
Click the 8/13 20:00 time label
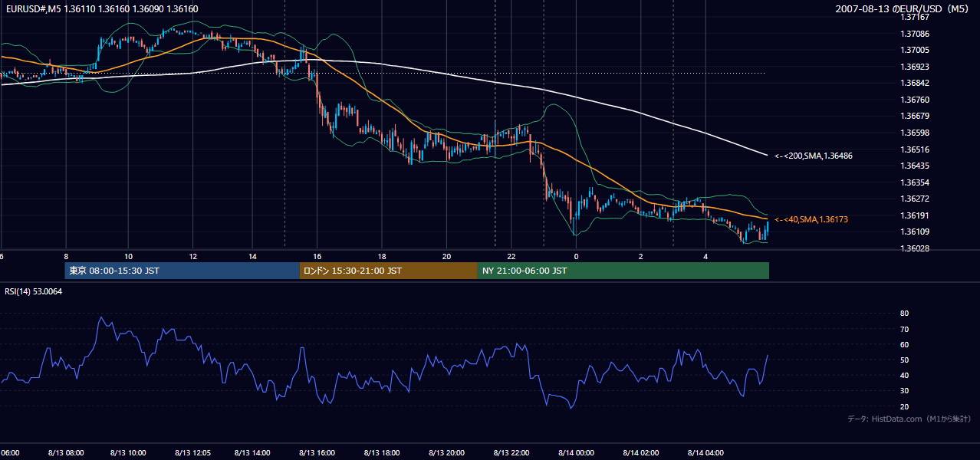coord(447,452)
